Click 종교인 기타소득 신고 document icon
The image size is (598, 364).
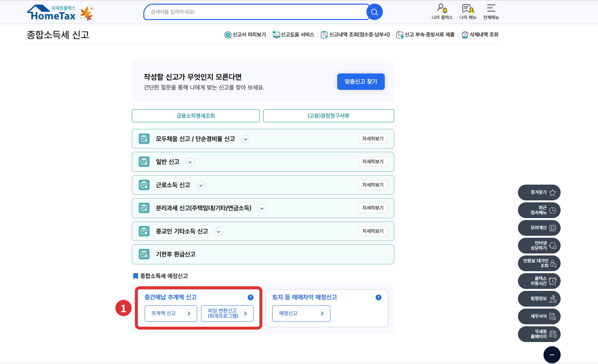144,231
